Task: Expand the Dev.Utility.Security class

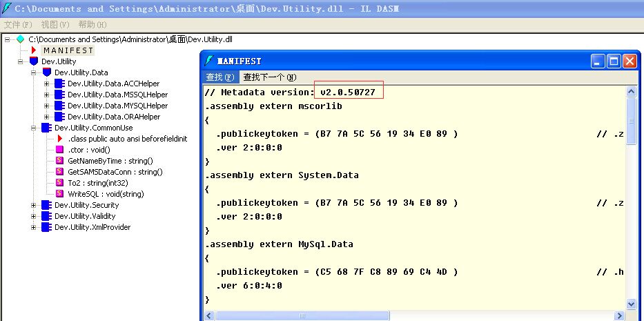Action: pyautogui.click(x=34, y=205)
